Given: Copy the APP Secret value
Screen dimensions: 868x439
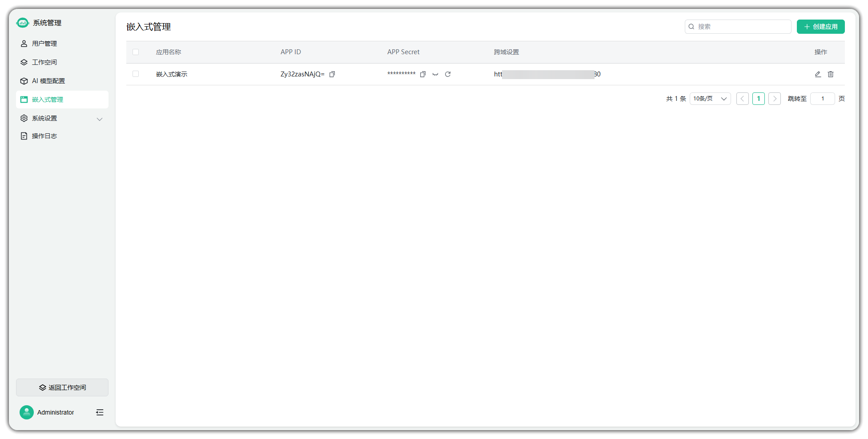Looking at the screenshot, I should (423, 74).
